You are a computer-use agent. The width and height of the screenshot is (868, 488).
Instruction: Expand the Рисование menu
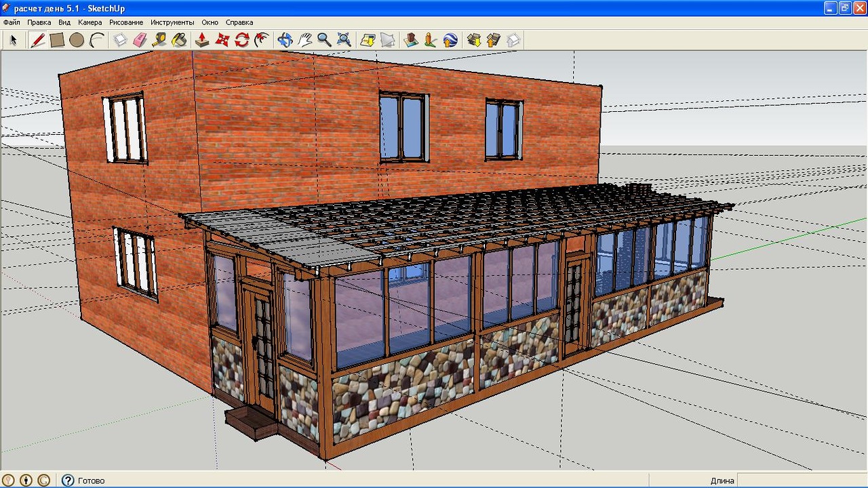[x=126, y=22]
